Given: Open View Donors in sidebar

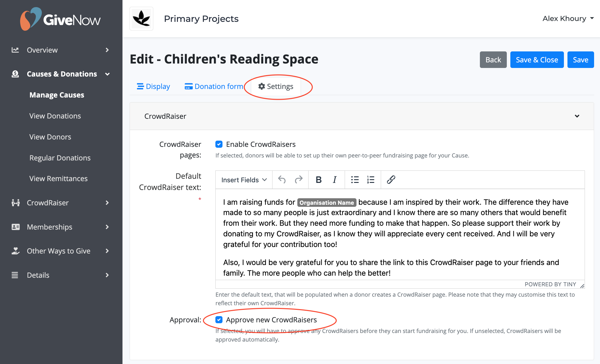Looking at the screenshot, I should tap(50, 137).
